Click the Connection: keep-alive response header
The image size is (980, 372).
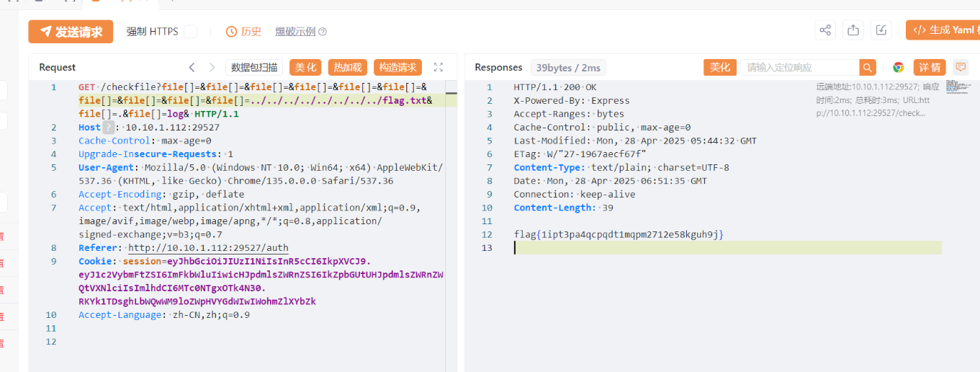(x=575, y=194)
